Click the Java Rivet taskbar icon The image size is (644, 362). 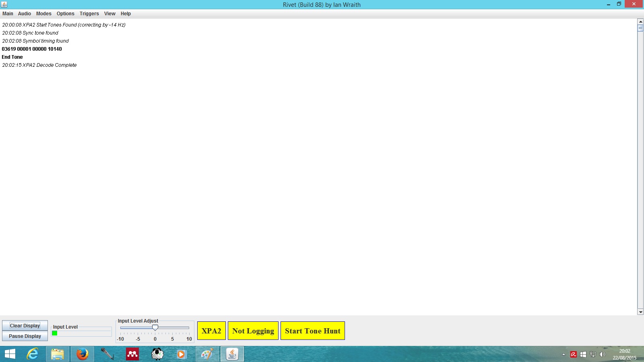pos(232,354)
